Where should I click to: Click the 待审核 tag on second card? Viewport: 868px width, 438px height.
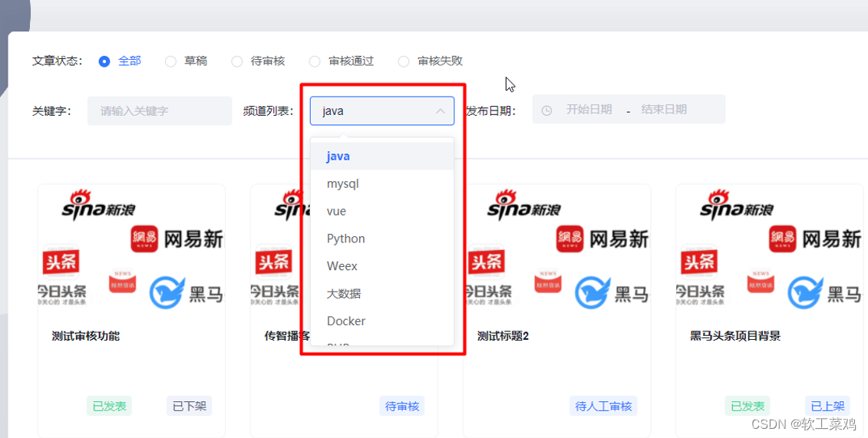tap(402, 406)
